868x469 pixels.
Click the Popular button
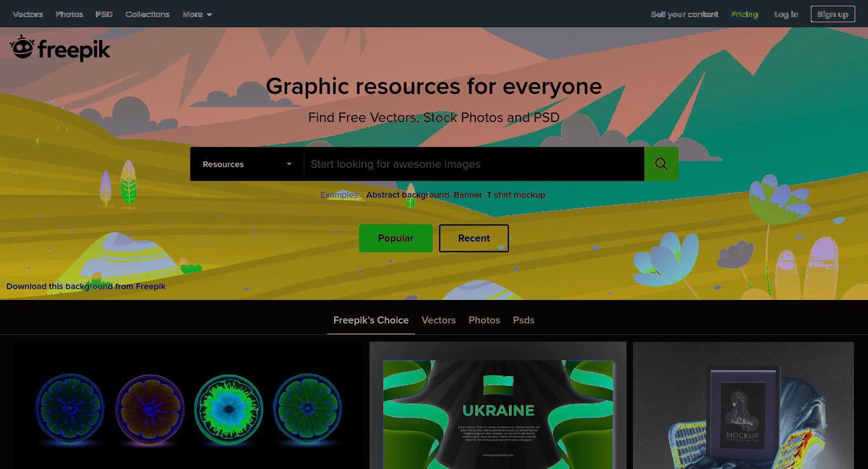pyautogui.click(x=396, y=238)
